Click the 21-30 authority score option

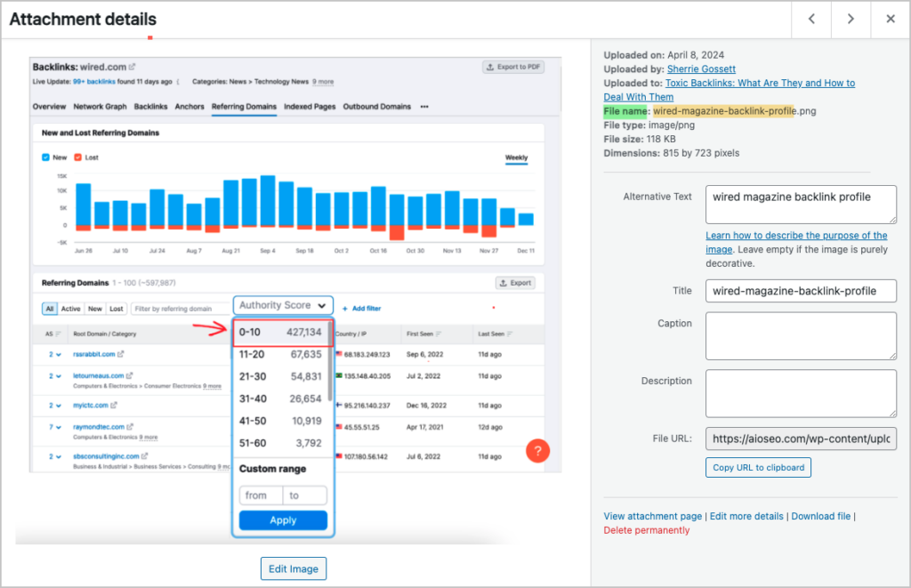coord(280,376)
